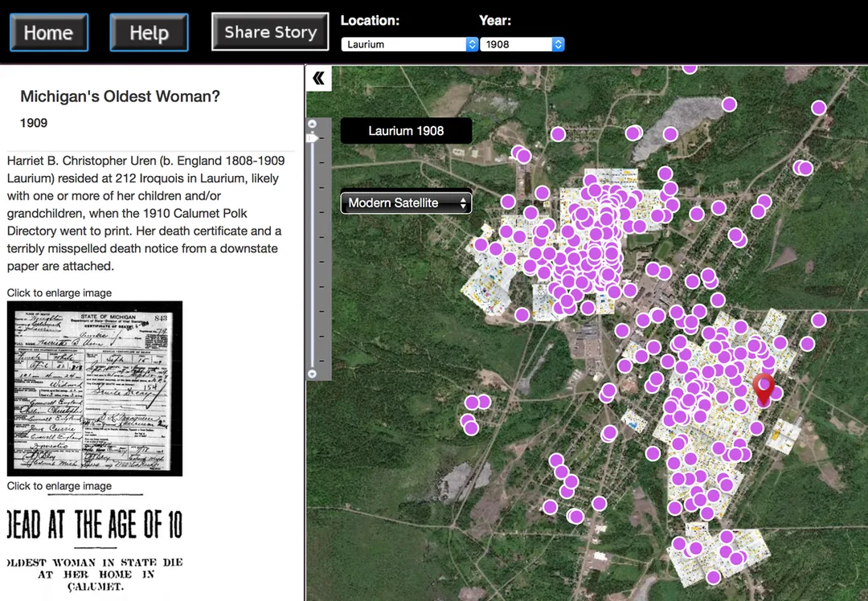Click the 'Michigan's Oldest Woman?' story title
The width and height of the screenshot is (868, 601).
pyautogui.click(x=120, y=96)
